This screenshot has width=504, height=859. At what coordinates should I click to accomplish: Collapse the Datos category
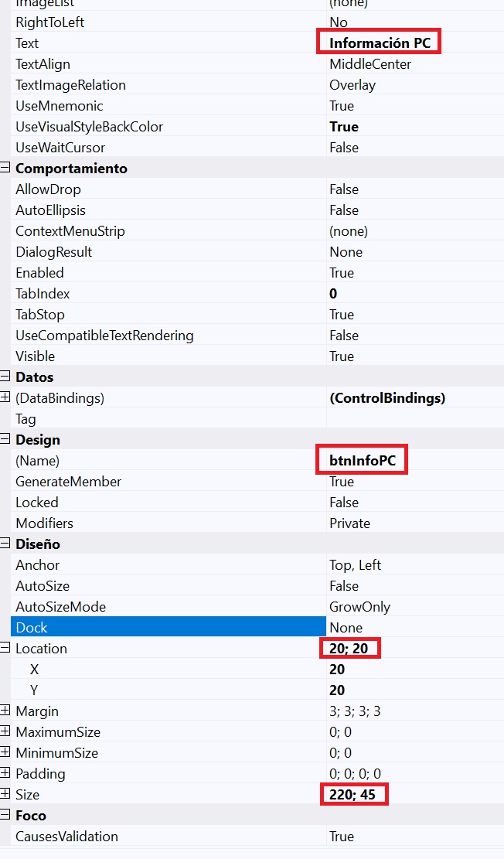(x=5, y=377)
